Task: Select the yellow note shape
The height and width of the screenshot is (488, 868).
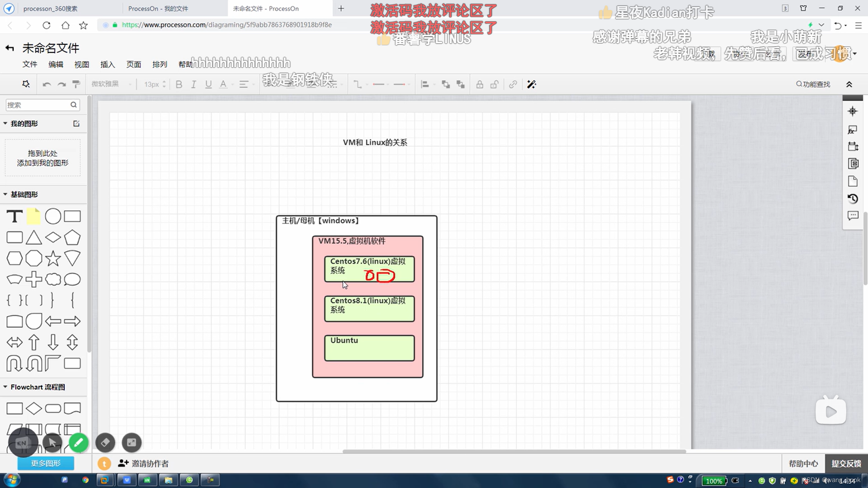Action: point(33,216)
